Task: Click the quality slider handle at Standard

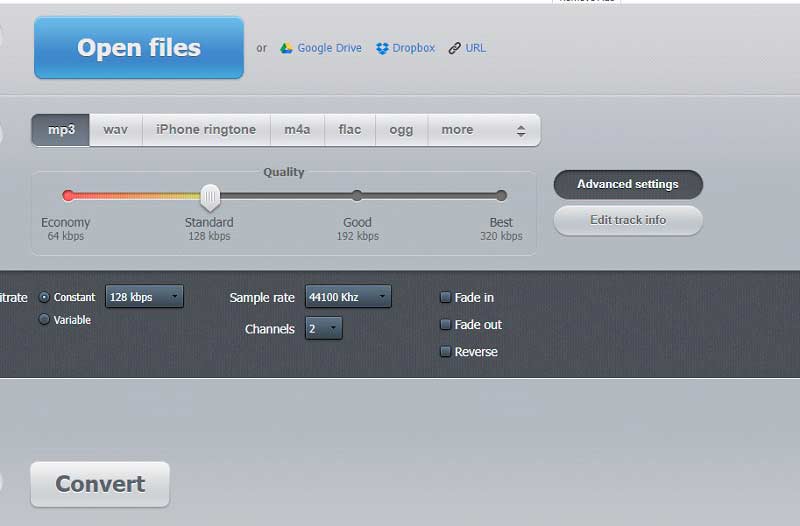Action: 210,197
